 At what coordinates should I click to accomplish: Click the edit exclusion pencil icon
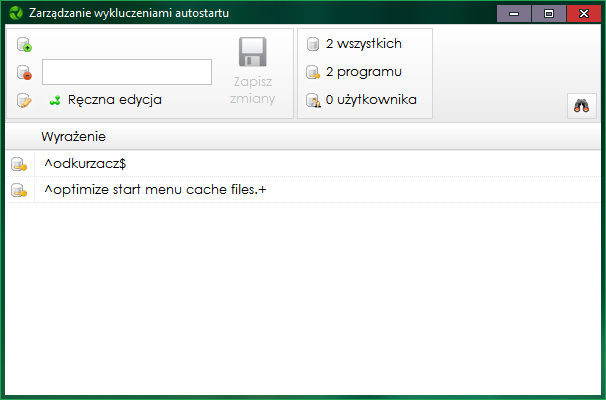click(24, 100)
